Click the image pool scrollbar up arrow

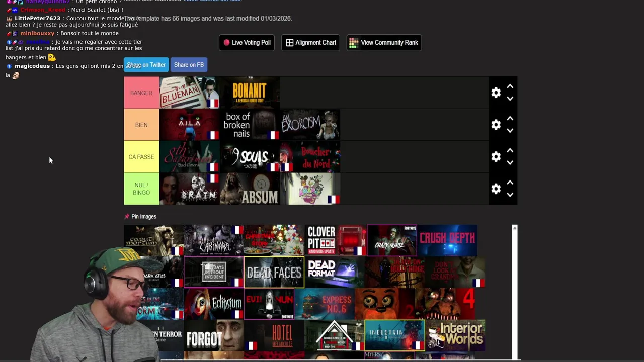click(x=514, y=228)
